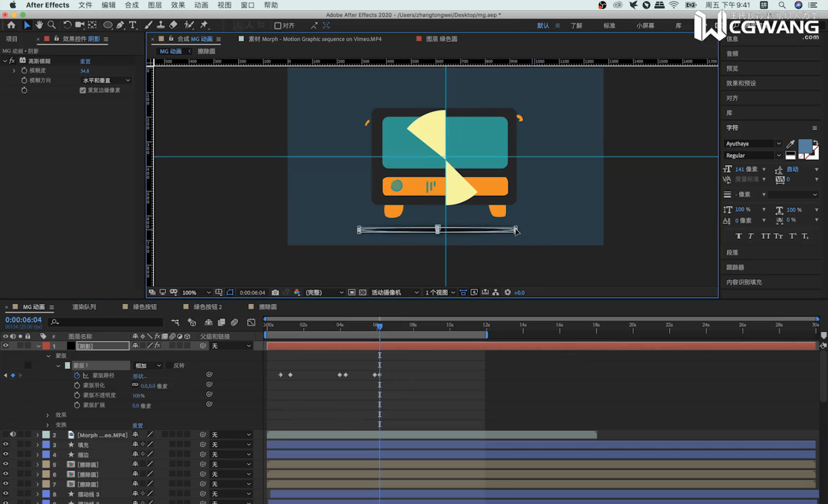This screenshot has height=504, width=828.
Task: Open the 效果 menu in menu bar
Action: coord(178,5)
